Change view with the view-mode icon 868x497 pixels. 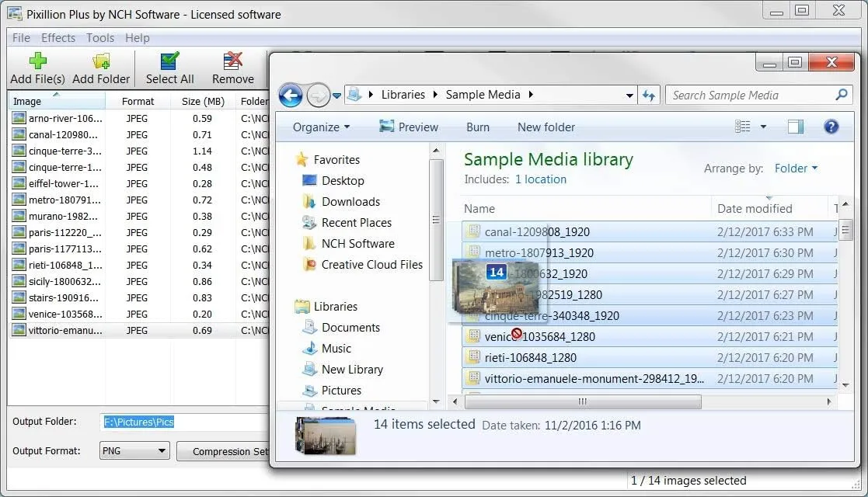[742, 127]
